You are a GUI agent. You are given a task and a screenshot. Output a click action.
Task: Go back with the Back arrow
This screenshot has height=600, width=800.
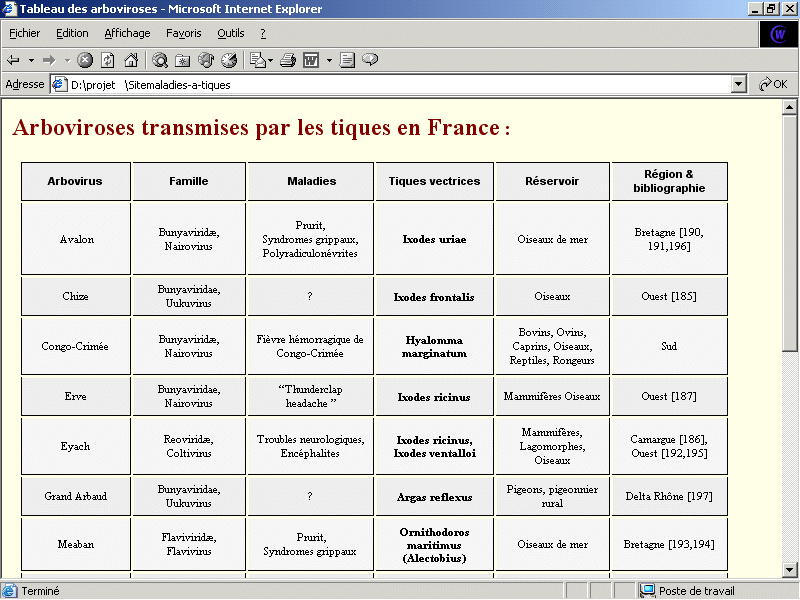click(x=13, y=60)
